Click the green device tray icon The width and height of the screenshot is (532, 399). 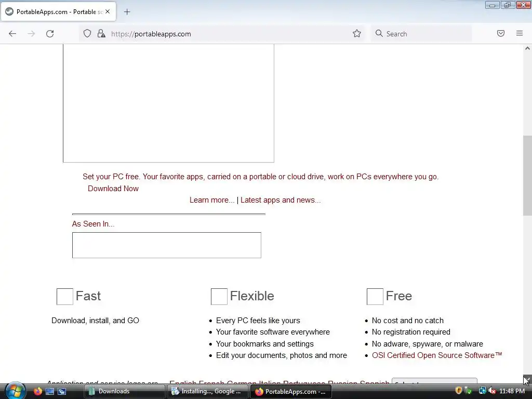pyautogui.click(x=468, y=391)
